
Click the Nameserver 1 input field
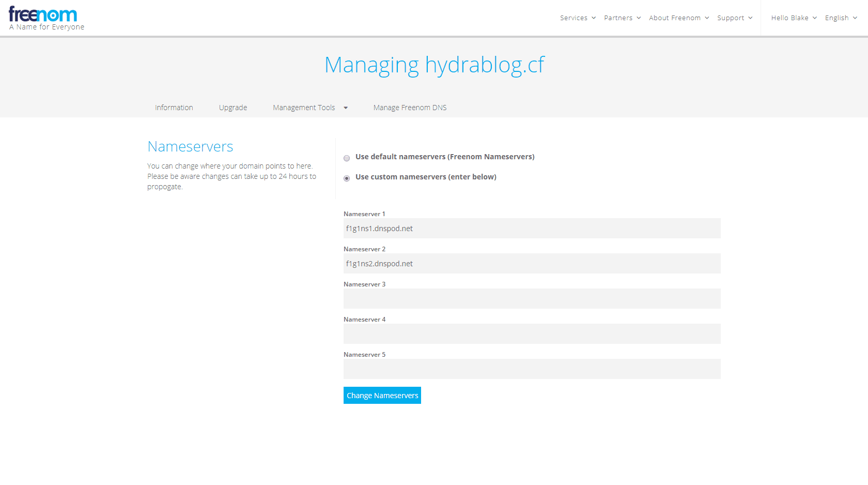532,229
